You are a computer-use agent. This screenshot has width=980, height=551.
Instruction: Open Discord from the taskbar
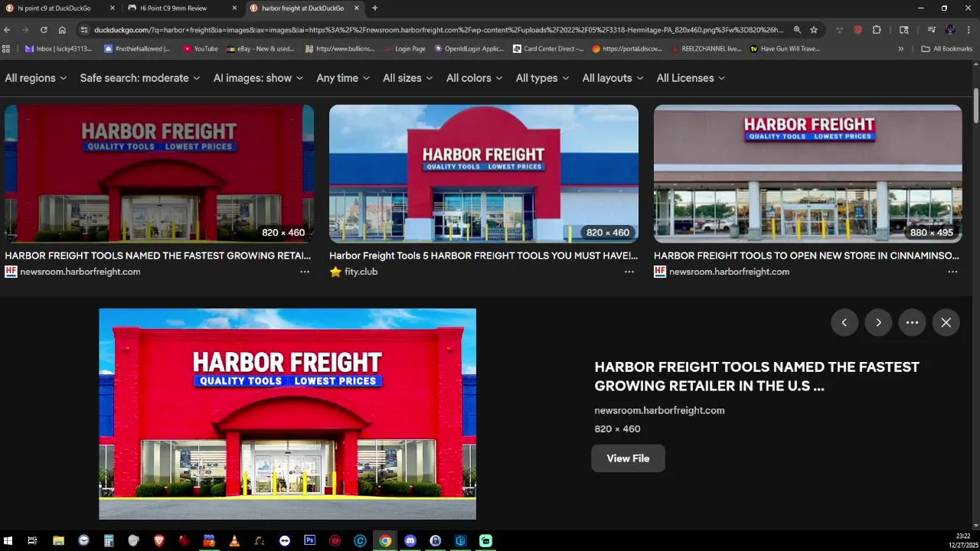410,540
